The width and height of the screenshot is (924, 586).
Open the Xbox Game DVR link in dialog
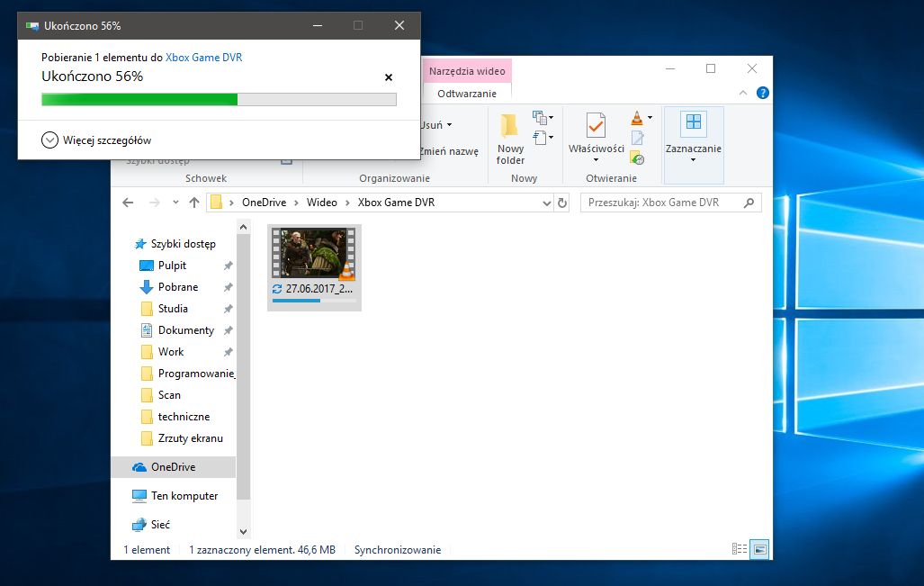(x=203, y=58)
